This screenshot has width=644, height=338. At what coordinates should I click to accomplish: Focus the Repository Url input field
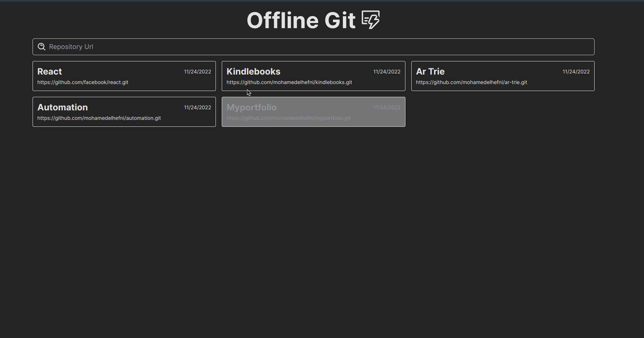(314, 47)
